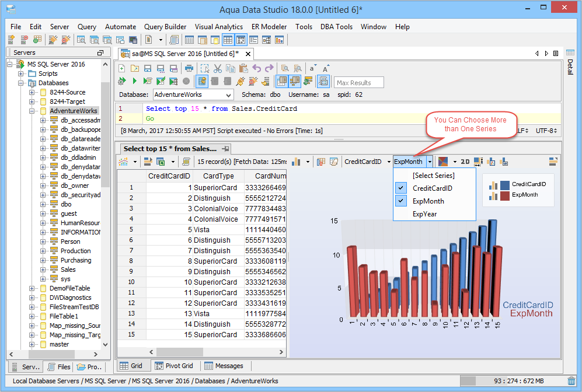Click the chart color palette swatch

point(443,162)
